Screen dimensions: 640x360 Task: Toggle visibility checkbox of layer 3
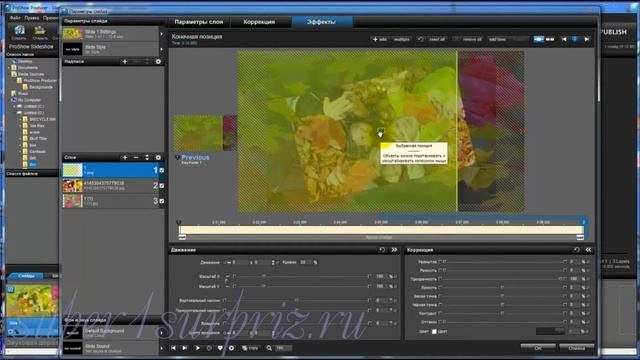162,201
